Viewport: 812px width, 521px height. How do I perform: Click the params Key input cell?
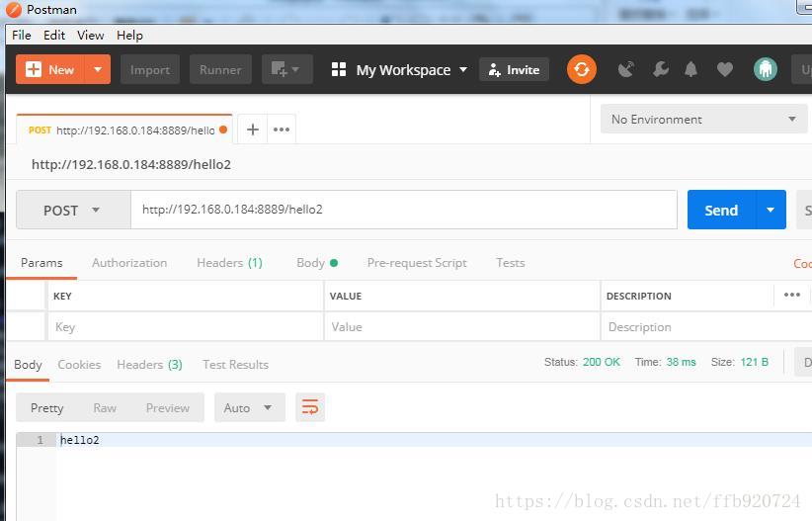click(186, 327)
